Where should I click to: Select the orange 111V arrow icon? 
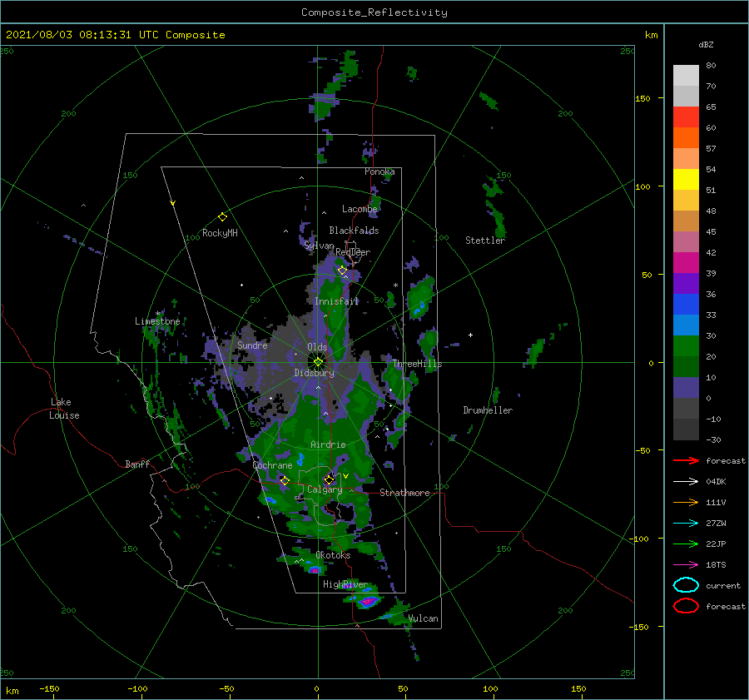click(x=686, y=502)
